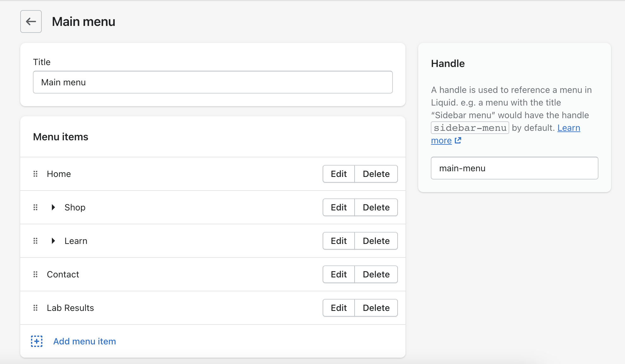Select Add menu item
Image resolution: width=625 pixels, height=364 pixels.
pos(84,341)
